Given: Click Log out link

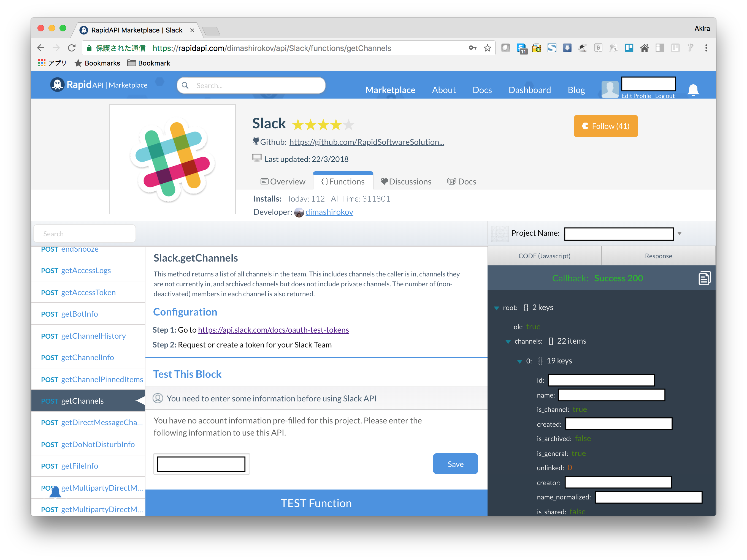Looking at the screenshot, I should [665, 96].
